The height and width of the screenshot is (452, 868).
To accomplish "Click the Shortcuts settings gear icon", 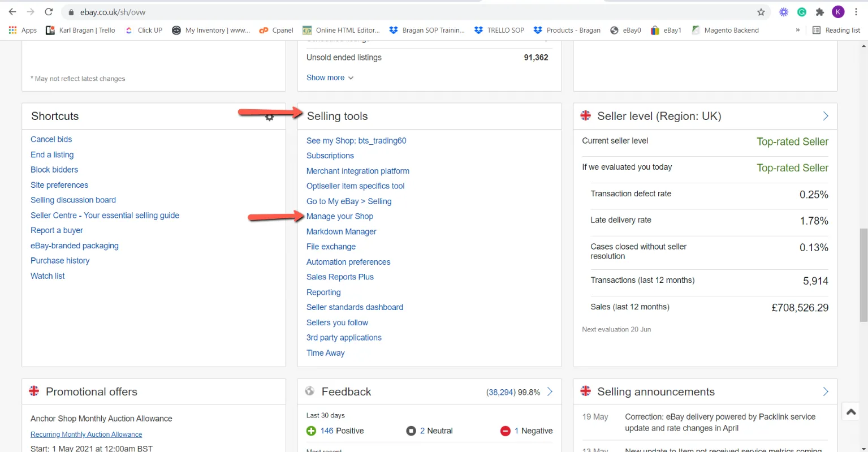I will 270,117.
